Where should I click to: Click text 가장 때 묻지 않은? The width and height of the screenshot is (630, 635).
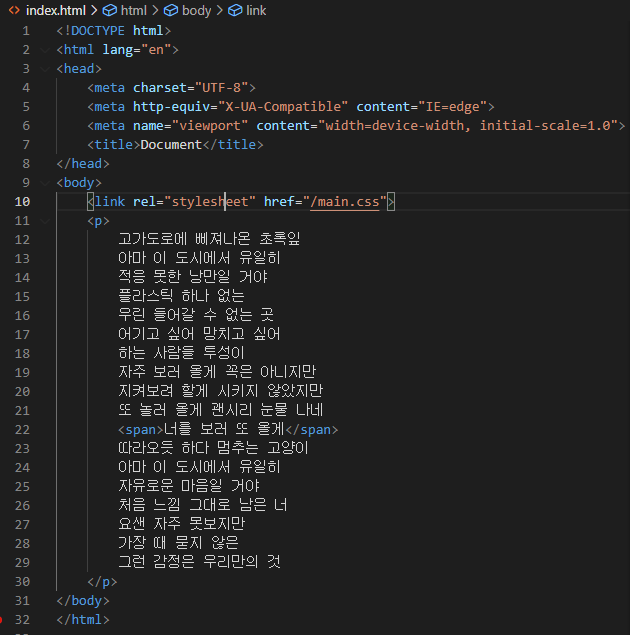point(179,543)
